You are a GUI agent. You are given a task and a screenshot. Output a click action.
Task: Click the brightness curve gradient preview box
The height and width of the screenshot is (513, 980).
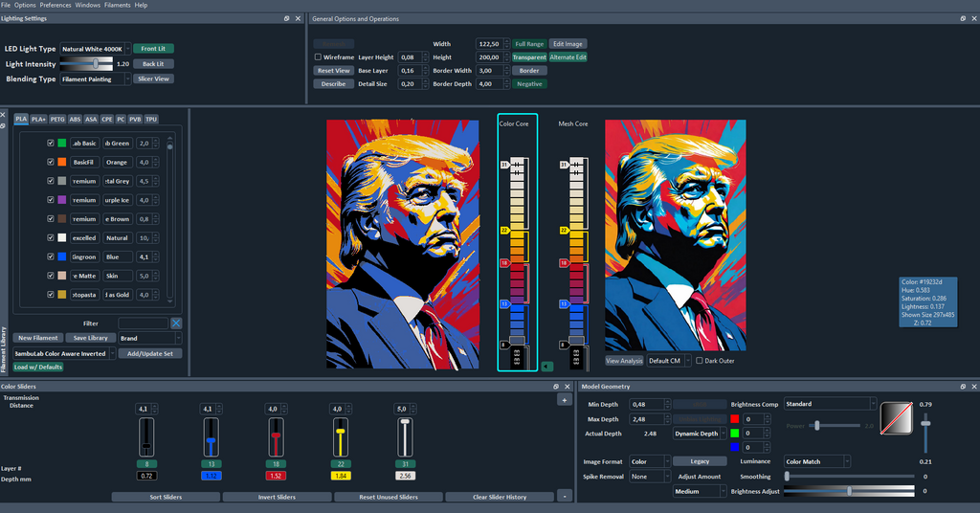(896, 418)
